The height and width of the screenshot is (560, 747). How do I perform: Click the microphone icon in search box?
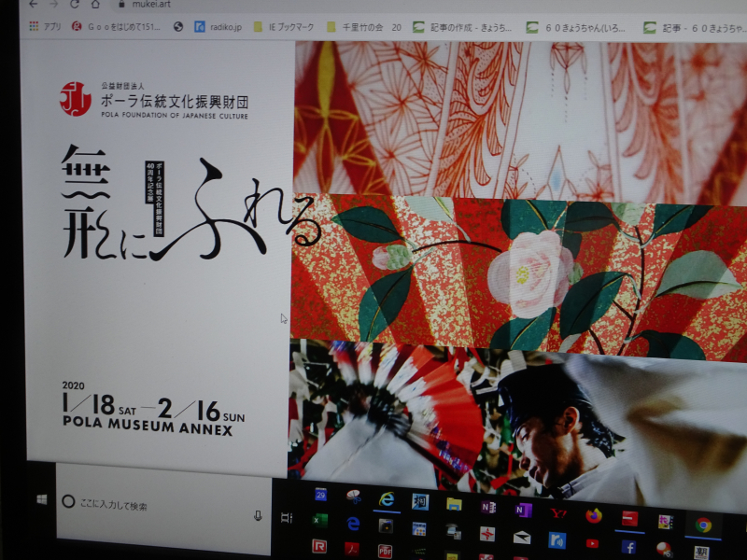click(258, 516)
